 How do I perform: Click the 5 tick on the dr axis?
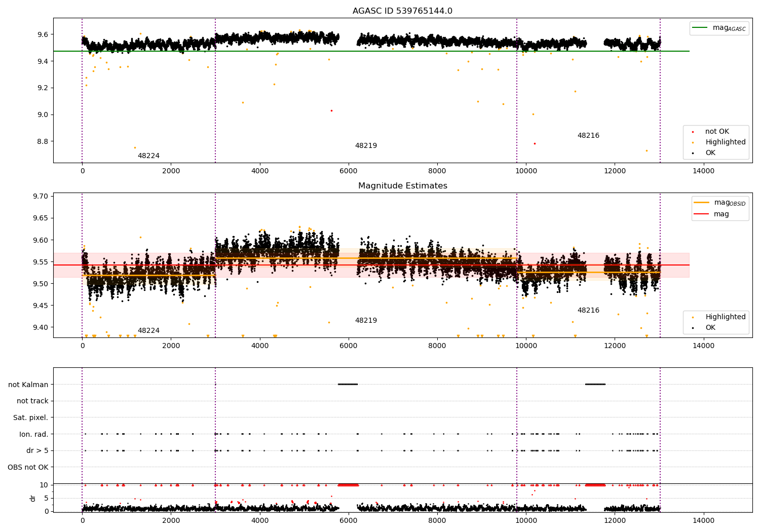47,499
